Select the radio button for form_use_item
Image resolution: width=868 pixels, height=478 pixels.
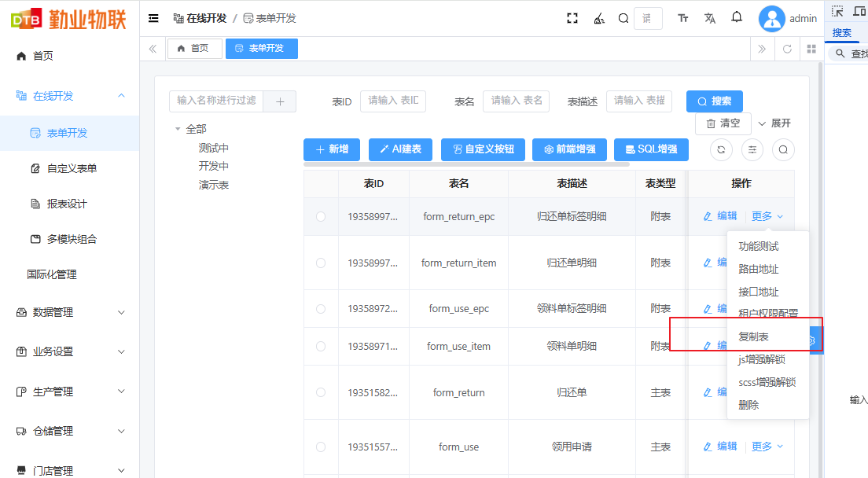321,347
